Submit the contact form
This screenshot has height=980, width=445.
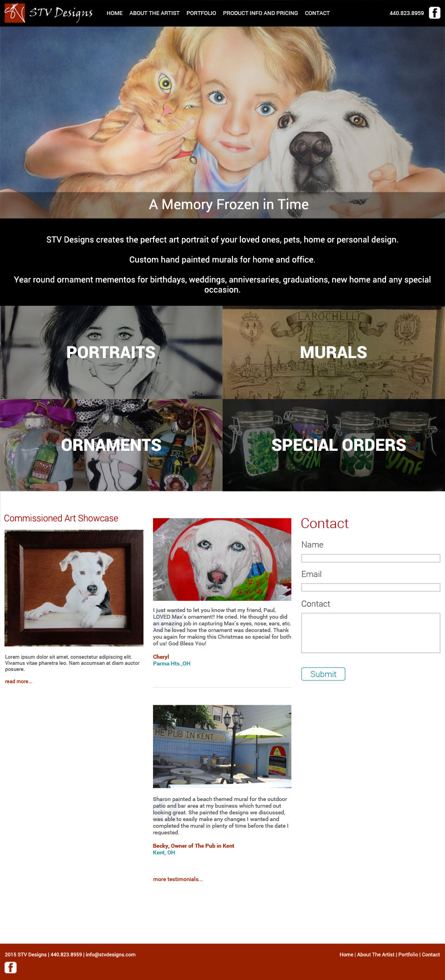[323, 674]
